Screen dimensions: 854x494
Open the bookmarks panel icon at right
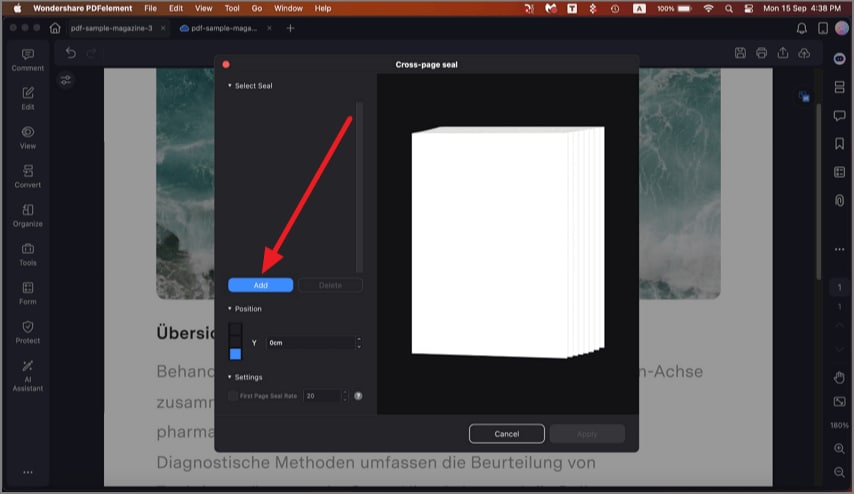(839, 144)
